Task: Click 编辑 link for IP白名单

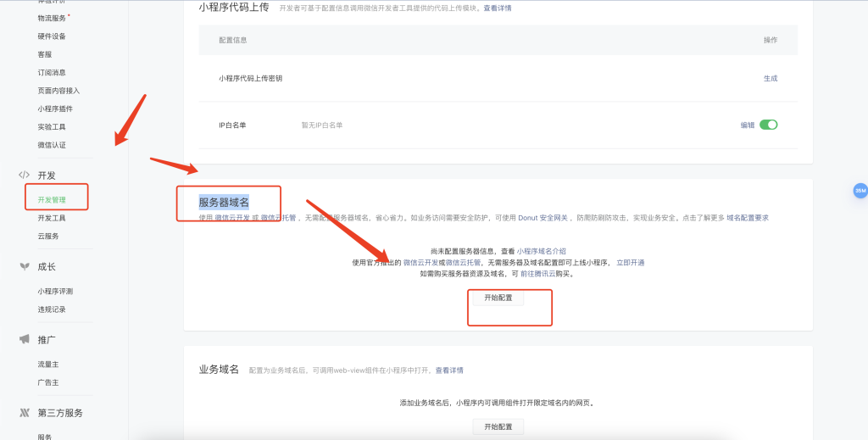Action: (748, 125)
